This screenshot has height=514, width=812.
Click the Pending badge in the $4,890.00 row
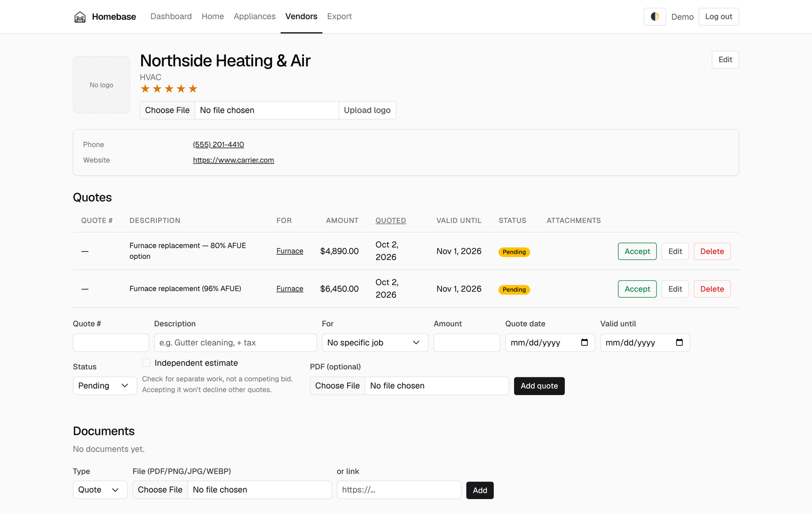pos(514,252)
